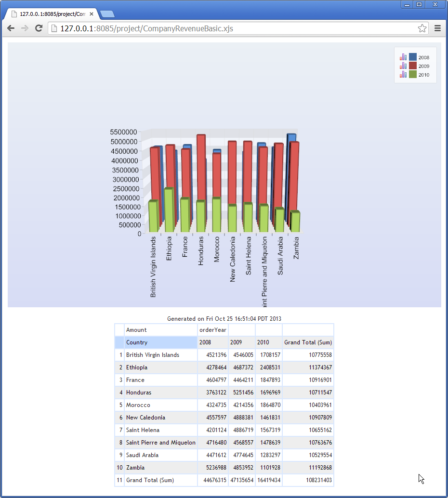Bookmark the page with the star icon
Image resolution: width=448 pixels, height=498 pixels.
point(422,28)
